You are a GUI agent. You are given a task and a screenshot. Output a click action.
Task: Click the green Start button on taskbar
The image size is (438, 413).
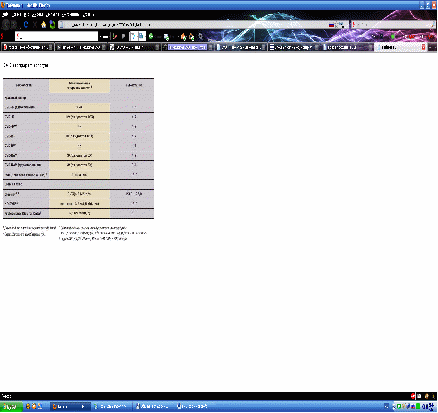pos(11,407)
